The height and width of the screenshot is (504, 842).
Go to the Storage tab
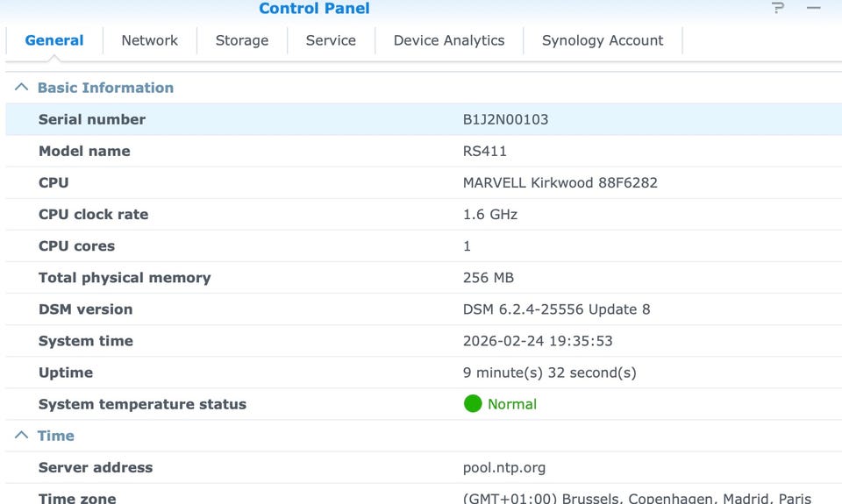click(x=242, y=40)
